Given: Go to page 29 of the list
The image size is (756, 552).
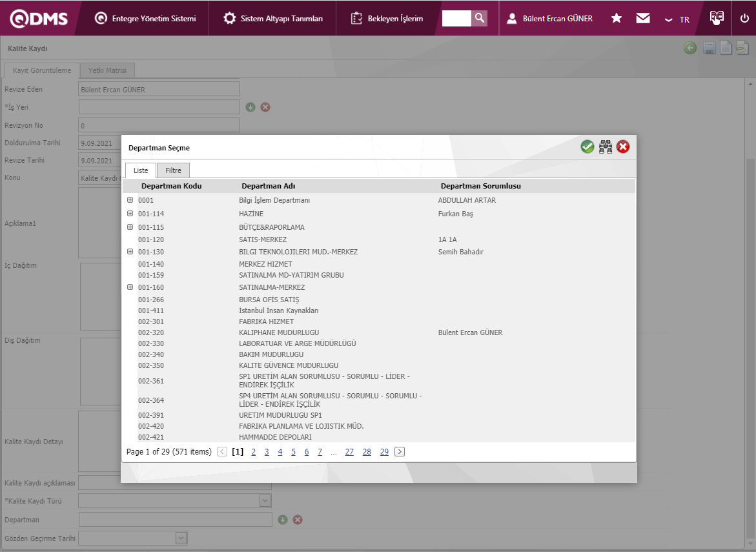Looking at the screenshot, I should coord(384,452).
